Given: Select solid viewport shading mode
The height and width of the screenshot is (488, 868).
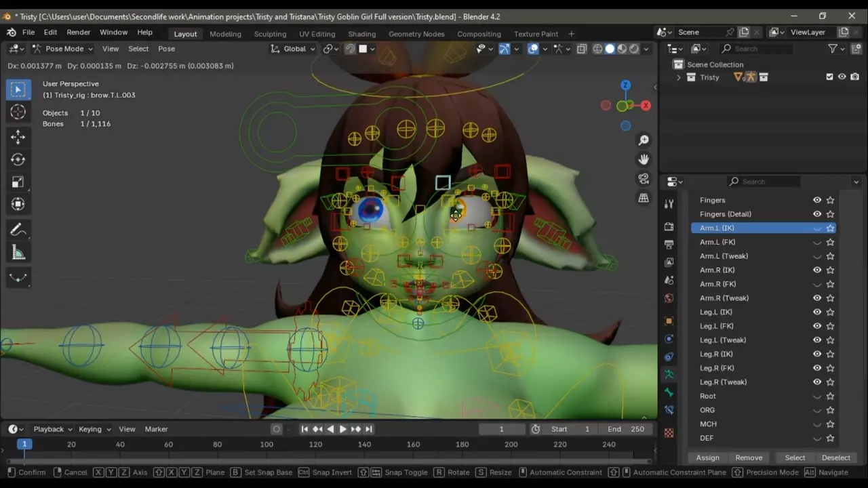Looking at the screenshot, I should 610,49.
